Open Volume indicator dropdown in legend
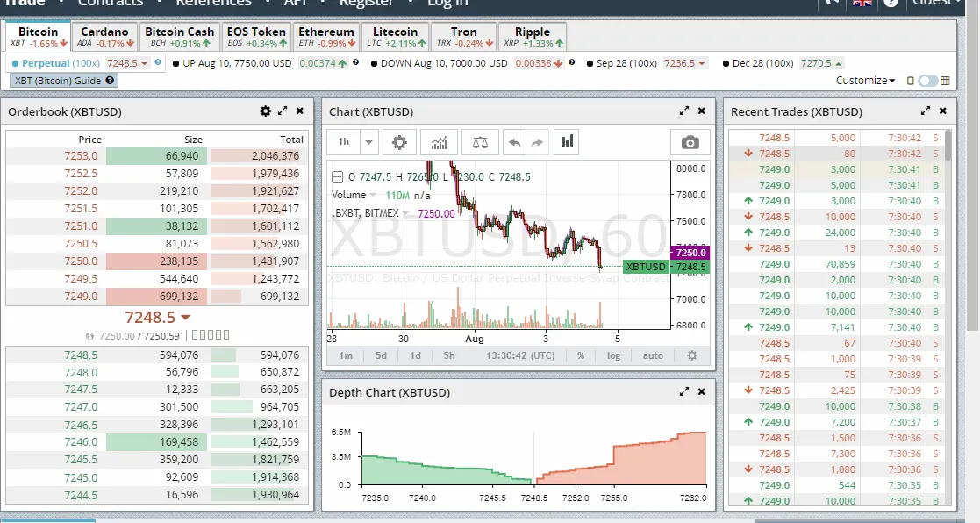This screenshot has width=980, height=523. tap(374, 195)
